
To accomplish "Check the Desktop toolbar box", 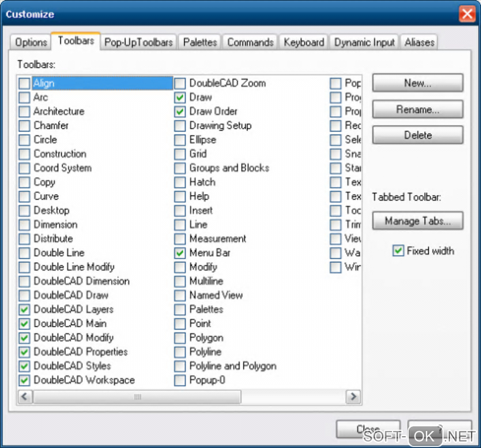I will (24, 211).
